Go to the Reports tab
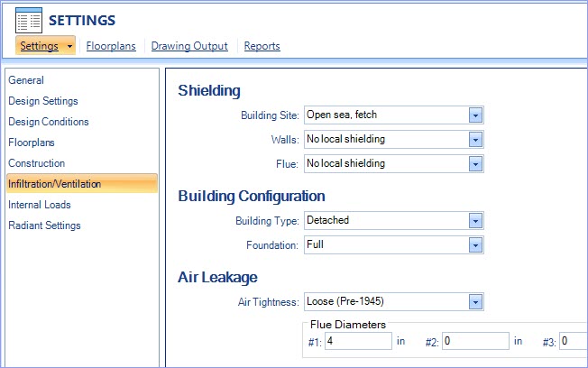Viewport: 588px width, 368px height. coord(262,46)
